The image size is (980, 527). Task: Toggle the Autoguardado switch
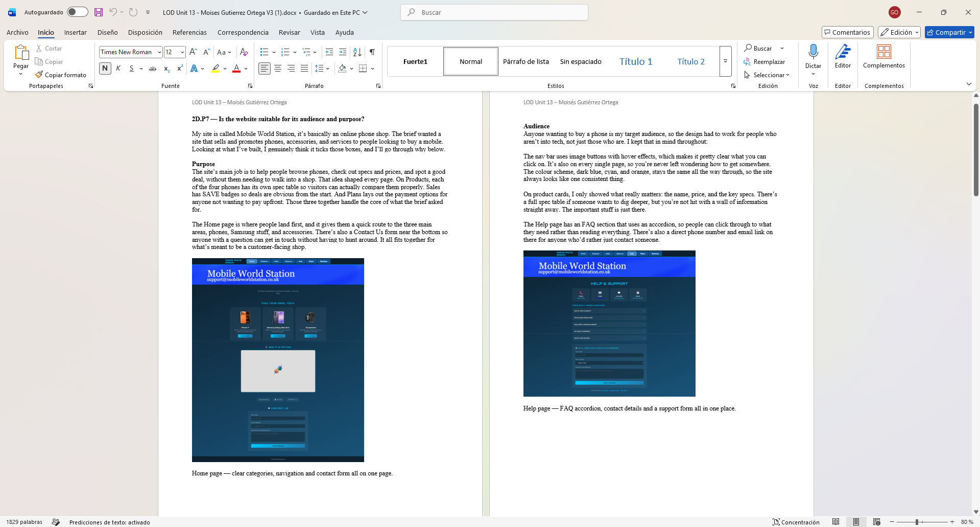[x=78, y=12]
